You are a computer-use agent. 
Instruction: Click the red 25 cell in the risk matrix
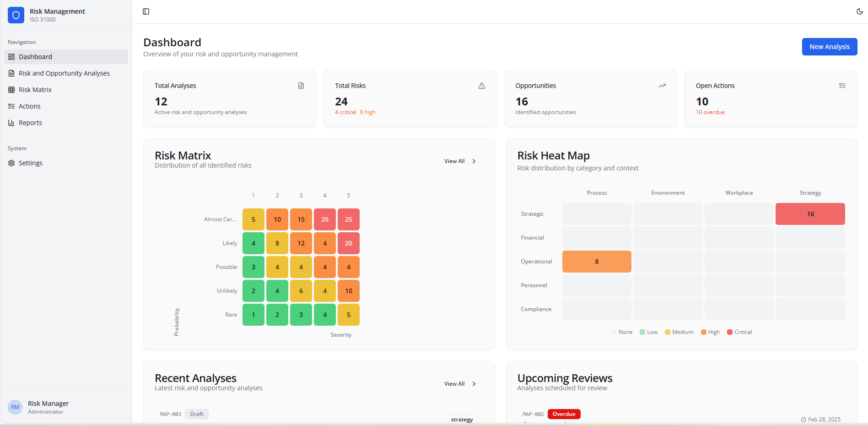click(x=348, y=219)
